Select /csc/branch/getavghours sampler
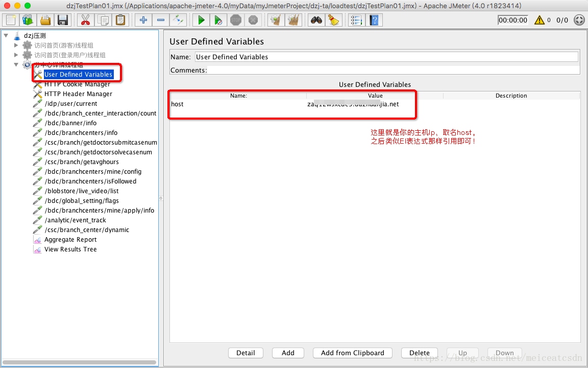 [x=82, y=162]
